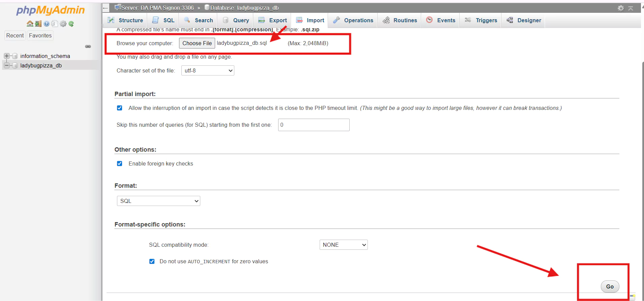Click ladybugpizza_db database cylinder icon
Viewport: 644px width, 301px height.
coord(15,65)
